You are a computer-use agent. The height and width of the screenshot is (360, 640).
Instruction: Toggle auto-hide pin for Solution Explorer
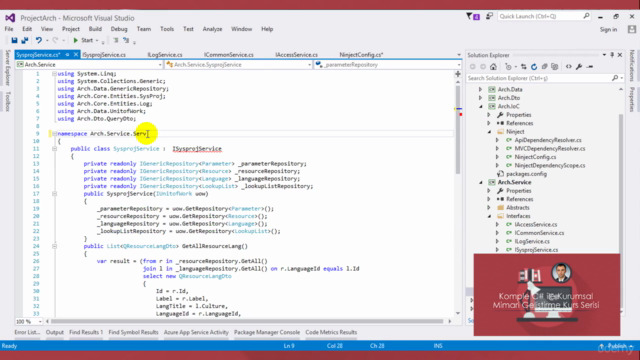click(x=612, y=55)
